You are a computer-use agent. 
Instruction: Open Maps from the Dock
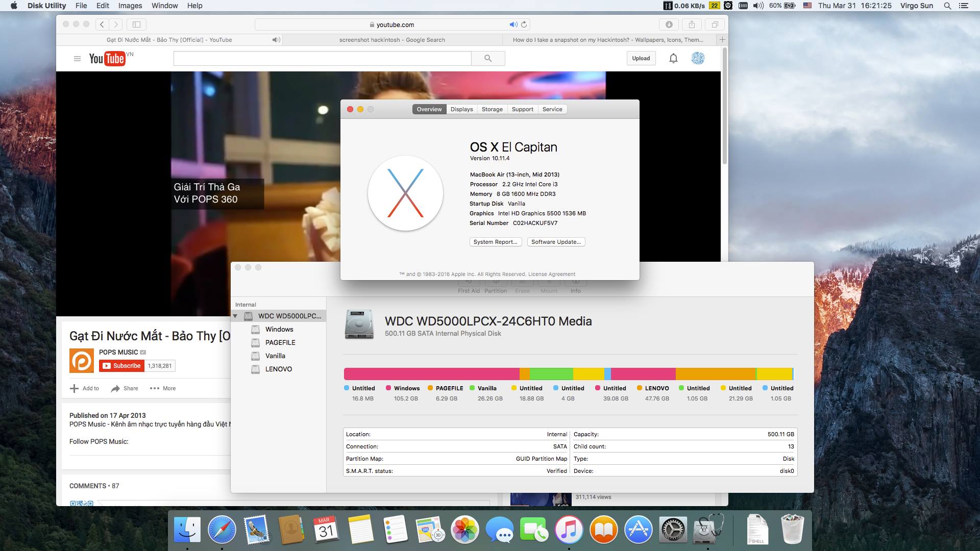click(x=430, y=529)
